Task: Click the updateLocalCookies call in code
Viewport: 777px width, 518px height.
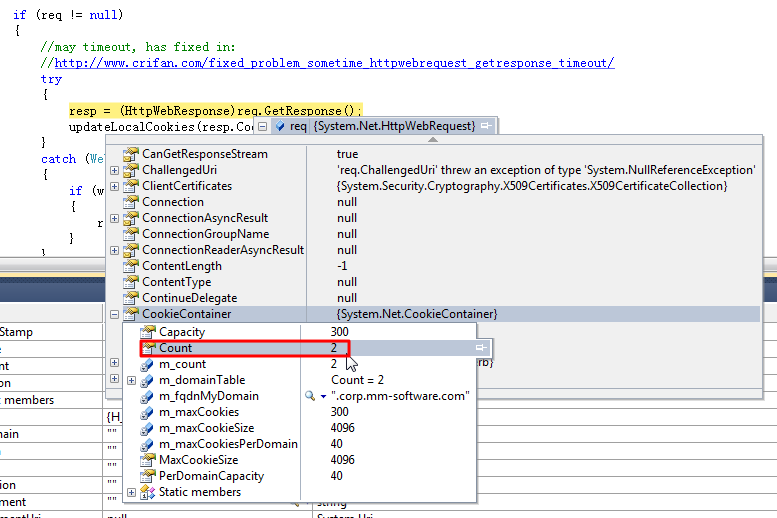Action: pyautogui.click(x=161, y=127)
